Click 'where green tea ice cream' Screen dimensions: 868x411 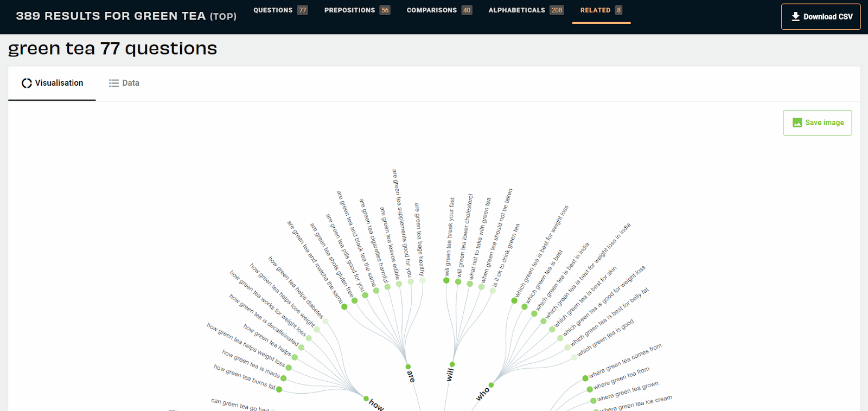(636, 403)
